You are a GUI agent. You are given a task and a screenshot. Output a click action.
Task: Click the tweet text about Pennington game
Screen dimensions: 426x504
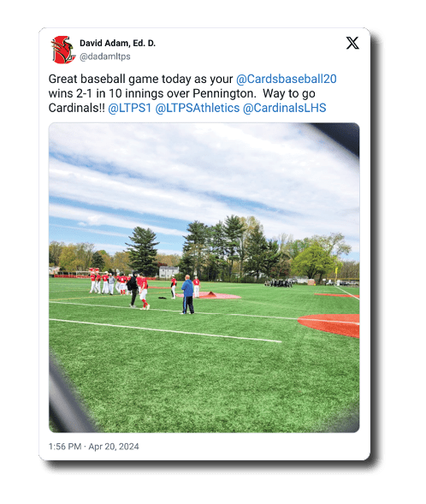[x=192, y=93]
